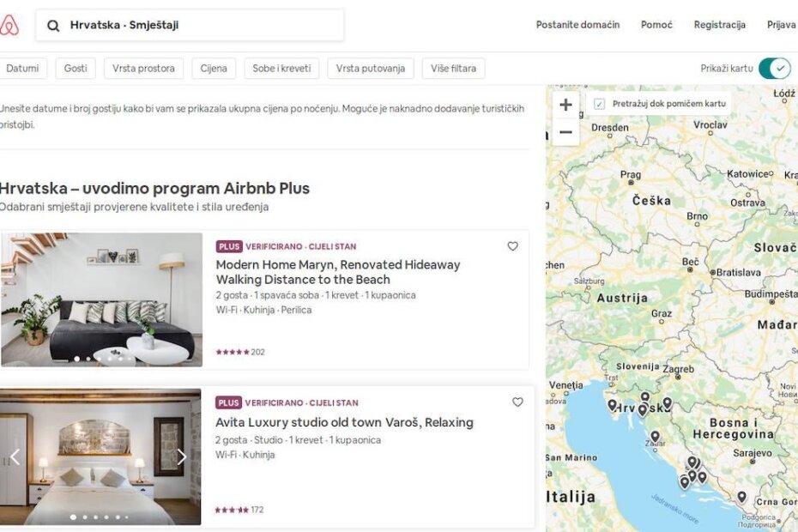798x532 pixels.
Task: Click the next-photo arrow on the Avita listing
Action: click(181, 456)
